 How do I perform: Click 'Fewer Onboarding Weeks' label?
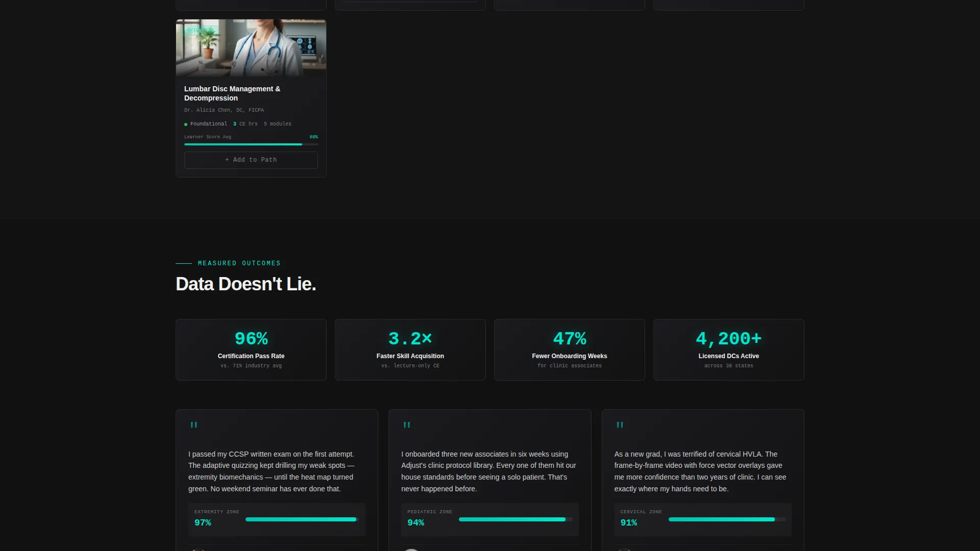570,356
